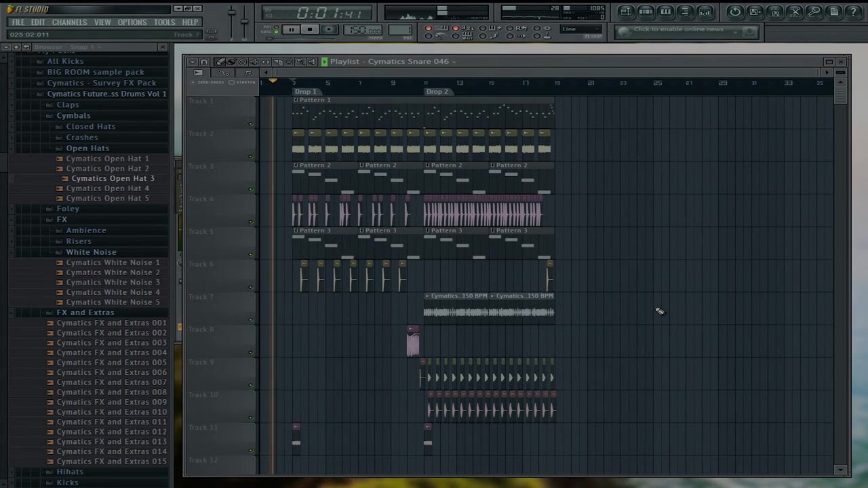Select the mute tool in Playlist toolbar
The image size is (868, 488).
[x=254, y=62]
